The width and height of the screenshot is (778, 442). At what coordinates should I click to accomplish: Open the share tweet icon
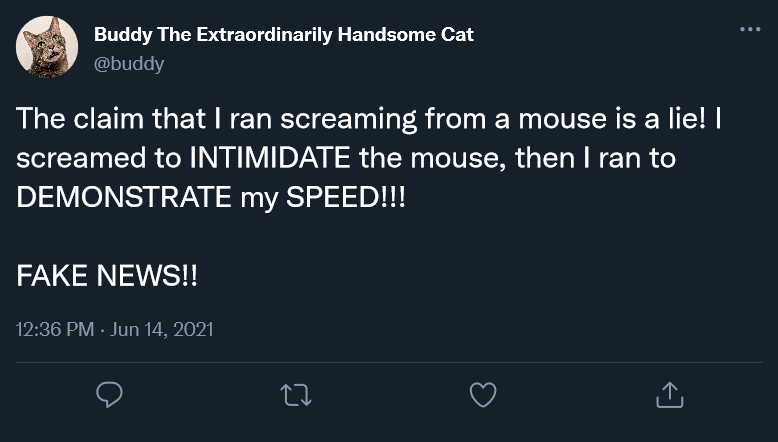coord(669,395)
